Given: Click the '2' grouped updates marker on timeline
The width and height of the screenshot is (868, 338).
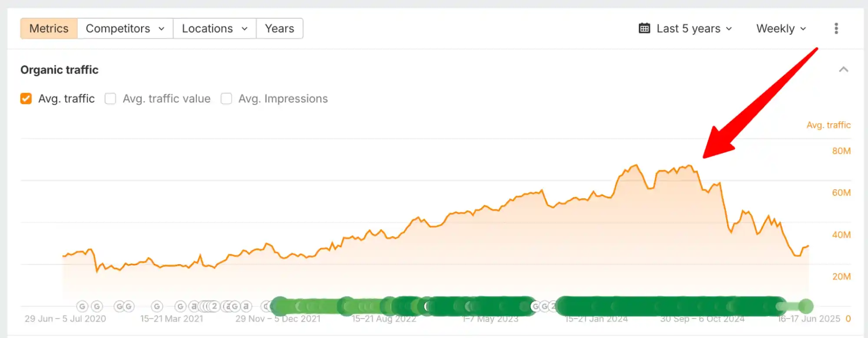Looking at the screenshot, I should pos(214,306).
